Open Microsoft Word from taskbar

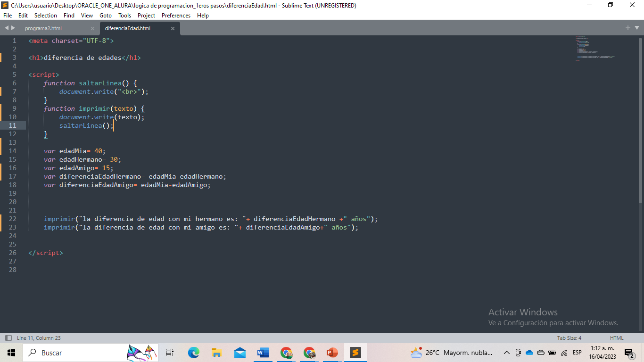[x=263, y=353]
